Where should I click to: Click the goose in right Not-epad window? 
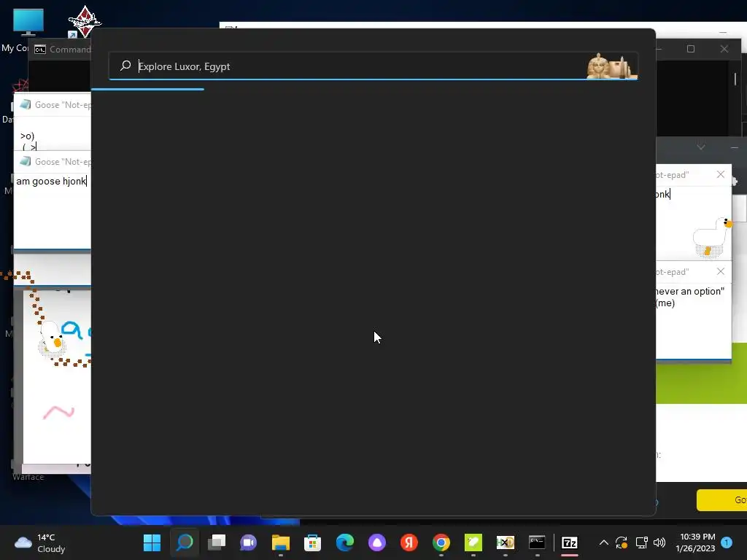pyautogui.click(x=712, y=237)
